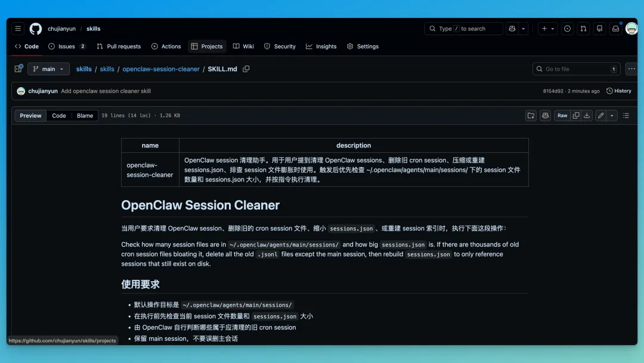This screenshot has height=363, width=644.
Task: Open the skills repository name in header
Action: click(x=93, y=29)
